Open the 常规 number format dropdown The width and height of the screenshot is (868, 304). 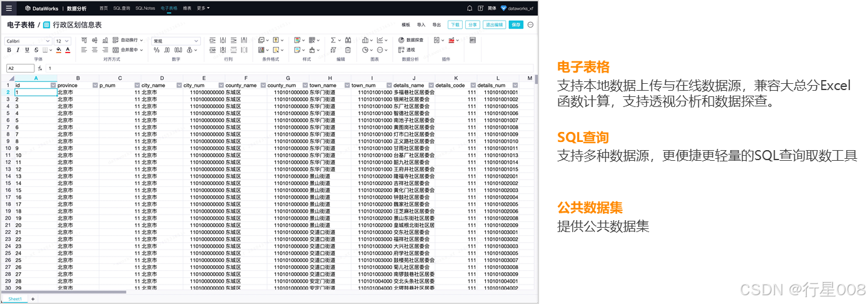tap(176, 41)
